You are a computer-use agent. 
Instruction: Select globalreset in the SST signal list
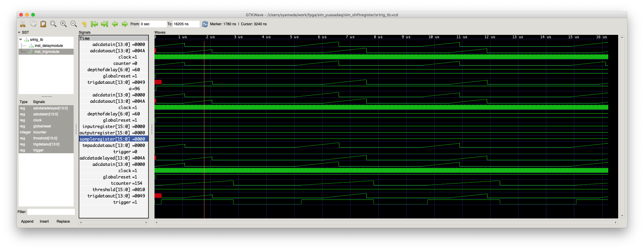pyautogui.click(x=46, y=126)
